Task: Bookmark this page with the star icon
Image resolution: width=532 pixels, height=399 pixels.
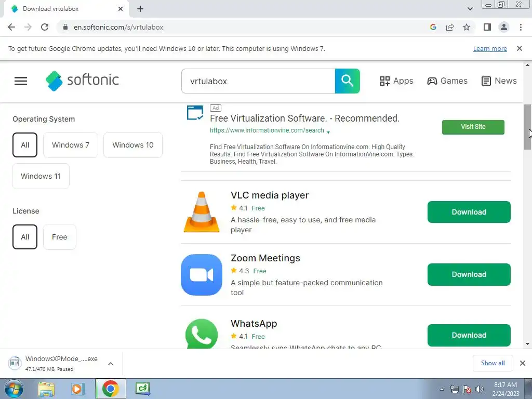Action: [467, 27]
